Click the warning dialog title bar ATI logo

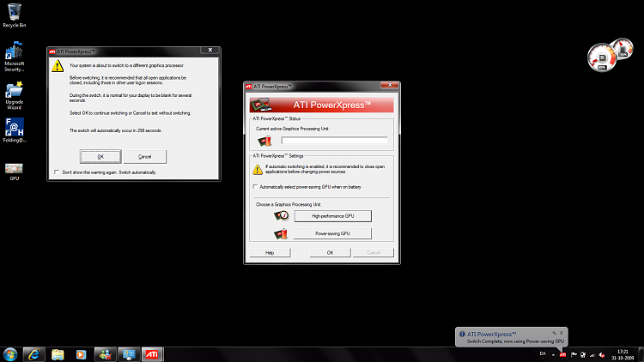point(52,51)
